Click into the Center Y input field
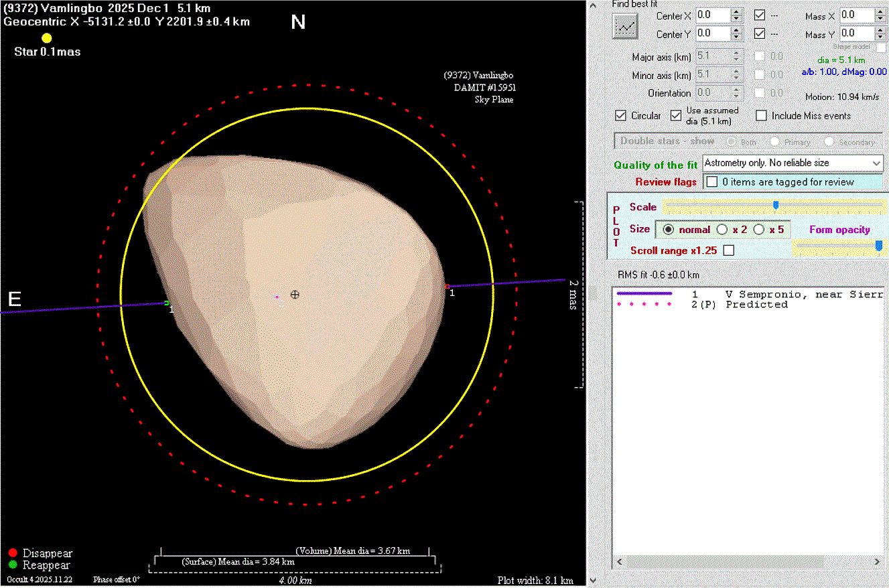Image resolution: width=889 pixels, height=588 pixels. 712,33
